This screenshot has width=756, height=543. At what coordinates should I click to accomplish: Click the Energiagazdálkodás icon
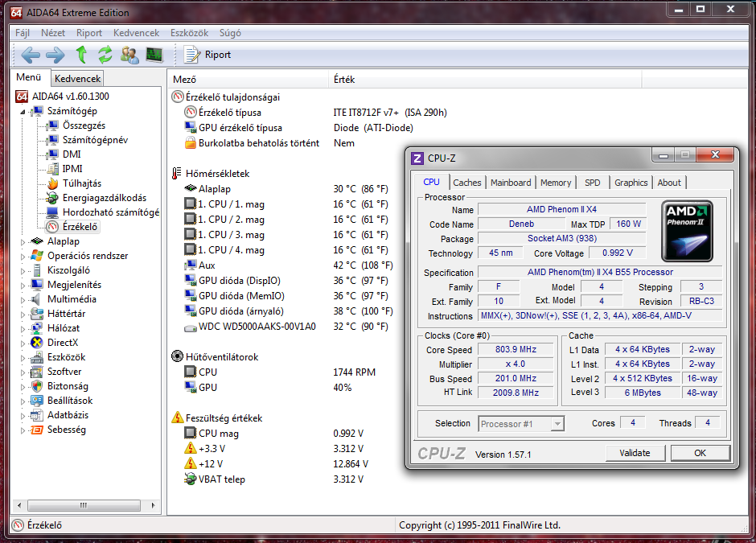click(52, 198)
